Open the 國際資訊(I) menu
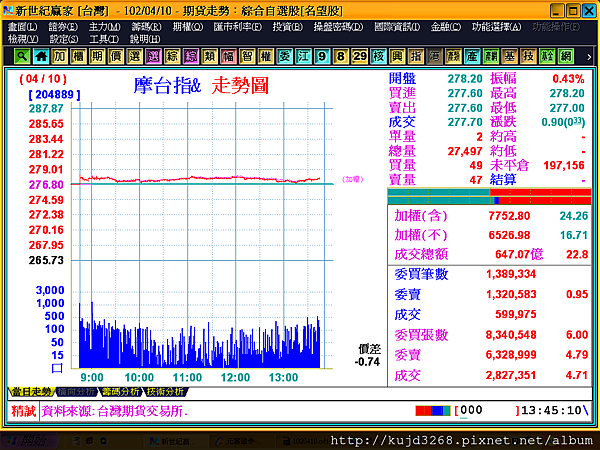600x450 pixels. point(397,27)
